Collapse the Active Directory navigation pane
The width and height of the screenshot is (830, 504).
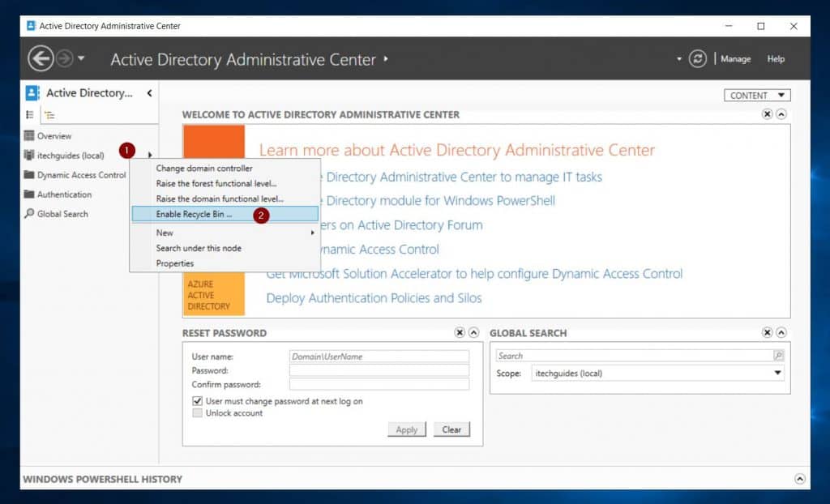pos(149,93)
